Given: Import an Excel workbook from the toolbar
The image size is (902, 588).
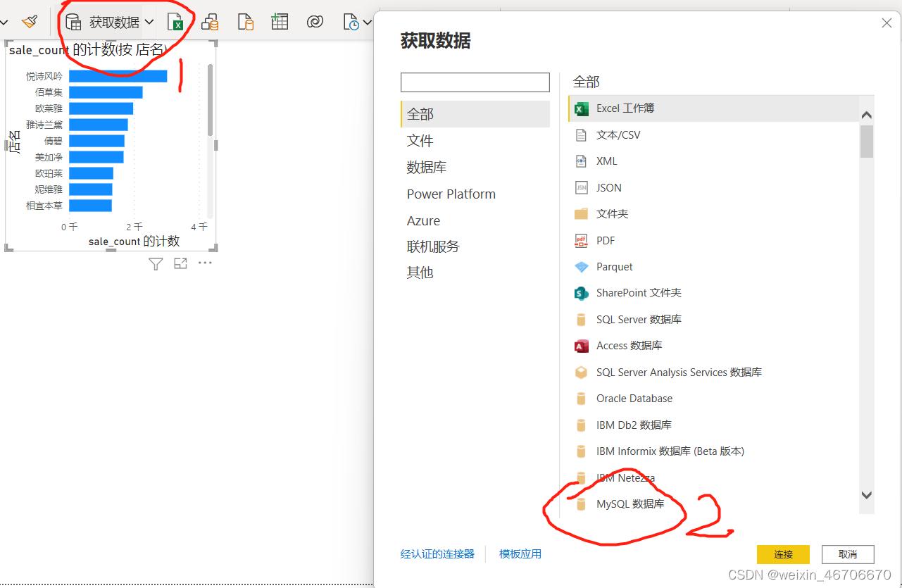Looking at the screenshot, I should (175, 22).
